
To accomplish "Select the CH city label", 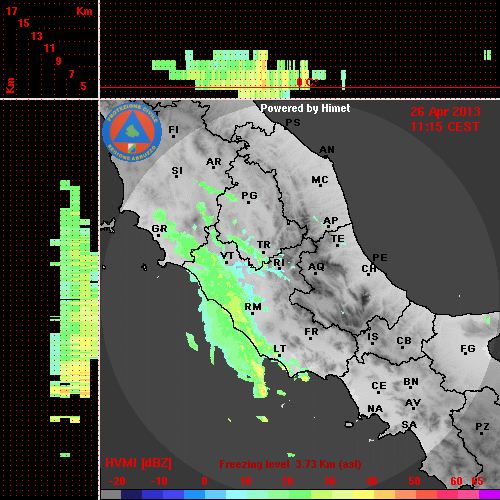I will 369,268.
